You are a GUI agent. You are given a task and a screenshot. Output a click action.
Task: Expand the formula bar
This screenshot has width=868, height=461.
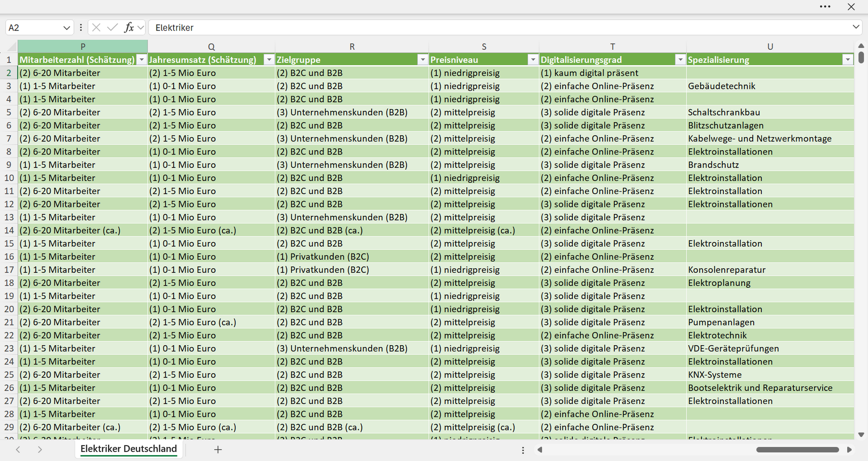pos(856,27)
